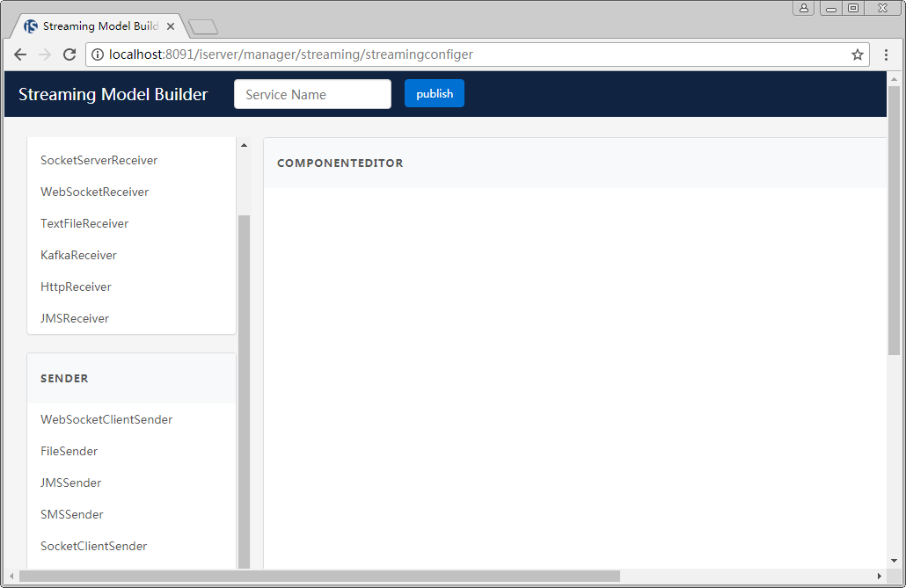
Task: Reload the page with refresh icon
Action: [69, 54]
